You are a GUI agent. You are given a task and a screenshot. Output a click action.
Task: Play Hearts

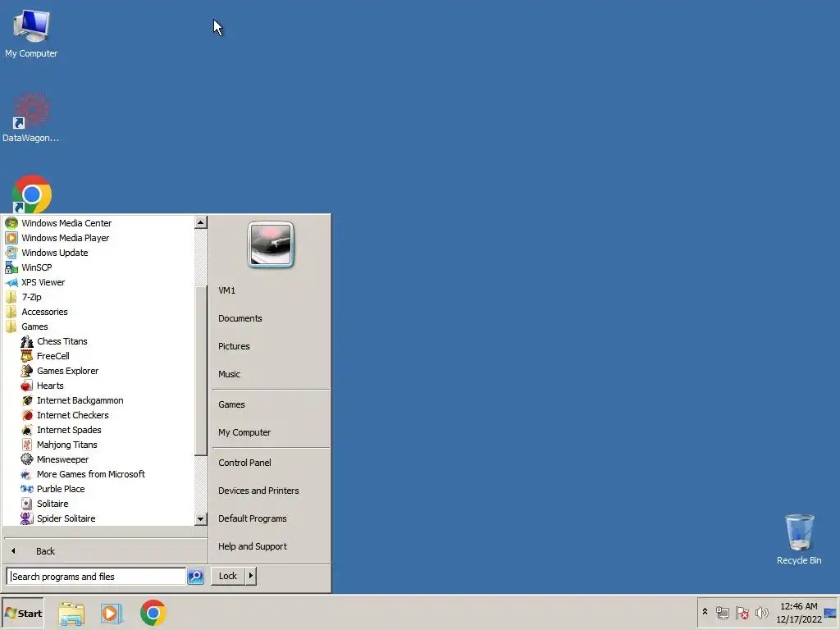pyautogui.click(x=50, y=386)
